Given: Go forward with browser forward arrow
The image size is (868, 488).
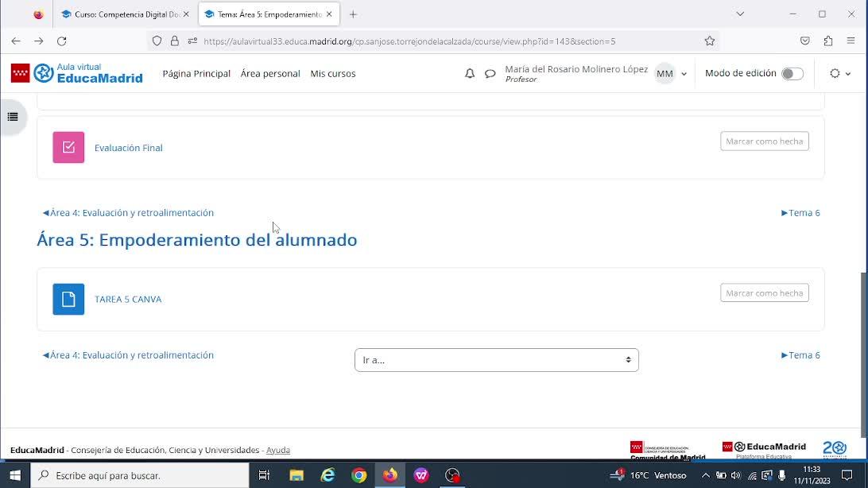Looking at the screenshot, I should (x=39, y=41).
